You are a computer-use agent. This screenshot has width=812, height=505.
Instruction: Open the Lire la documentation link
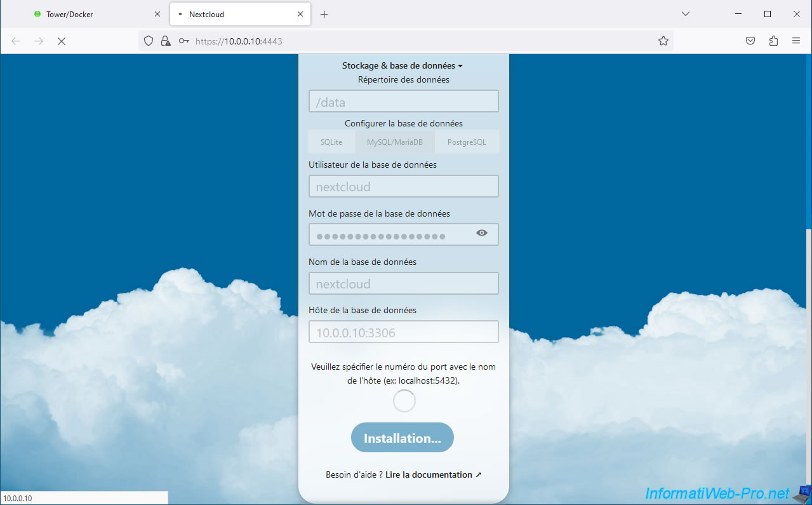[433, 475]
